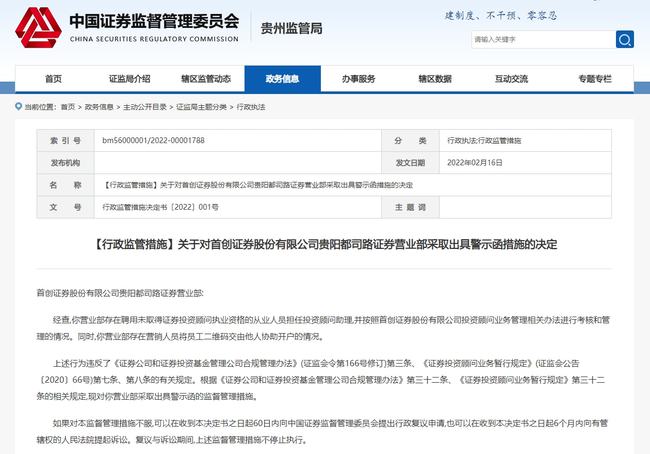Screen dimensions: 650x454
Task: Click the paragraph beginning 经查,你营业部存在
Action: point(324,328)
